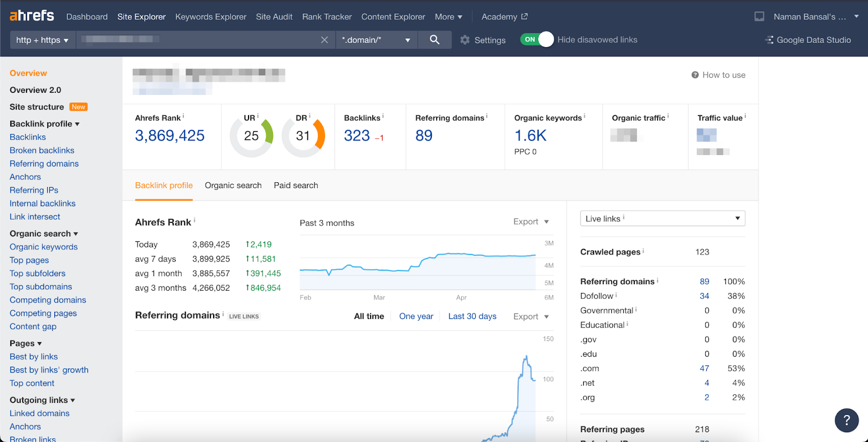868x442 pixels.
Task: Open Rank Tracker in top navigation
Action: click(327, 17)
